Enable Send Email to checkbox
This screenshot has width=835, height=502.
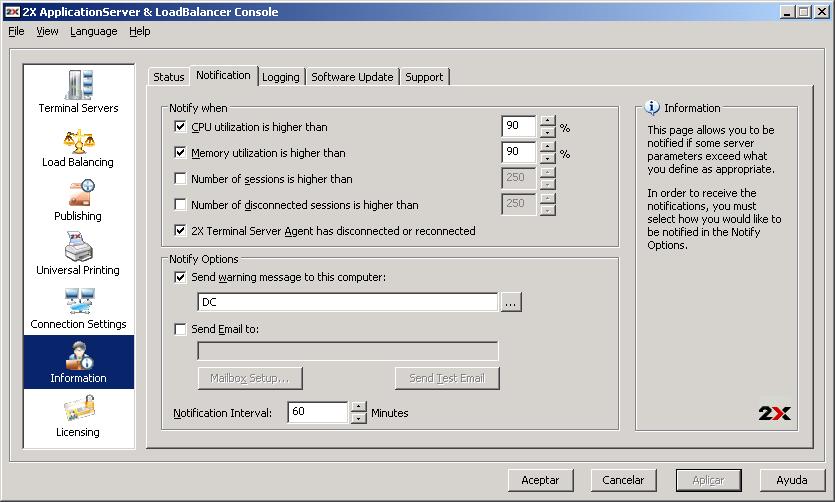pyautogui.click(x=180, y=329)
